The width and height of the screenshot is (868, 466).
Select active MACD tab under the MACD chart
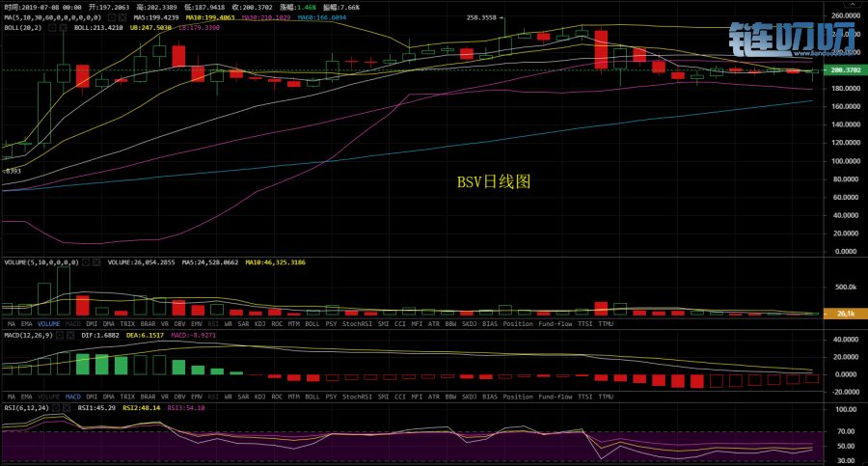72,397
